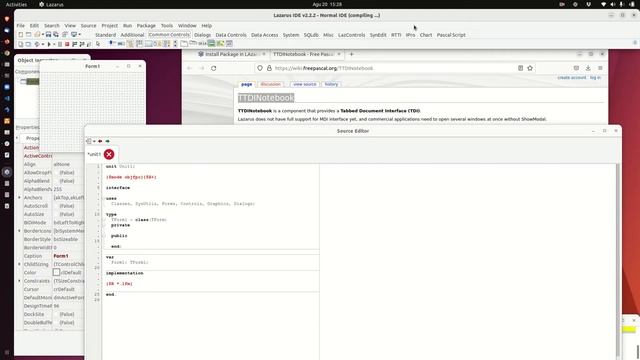This screenshot has height=360, width=640.
Task: Close the Unit1 tab with red X
Action: [x=109, y=154]
